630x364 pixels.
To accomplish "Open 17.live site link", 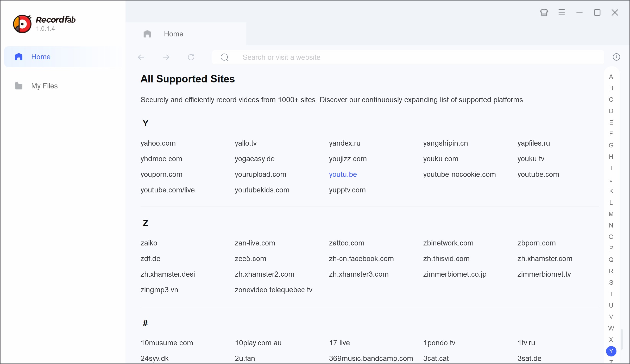I will pyautogui.click(x=339, y=343).
